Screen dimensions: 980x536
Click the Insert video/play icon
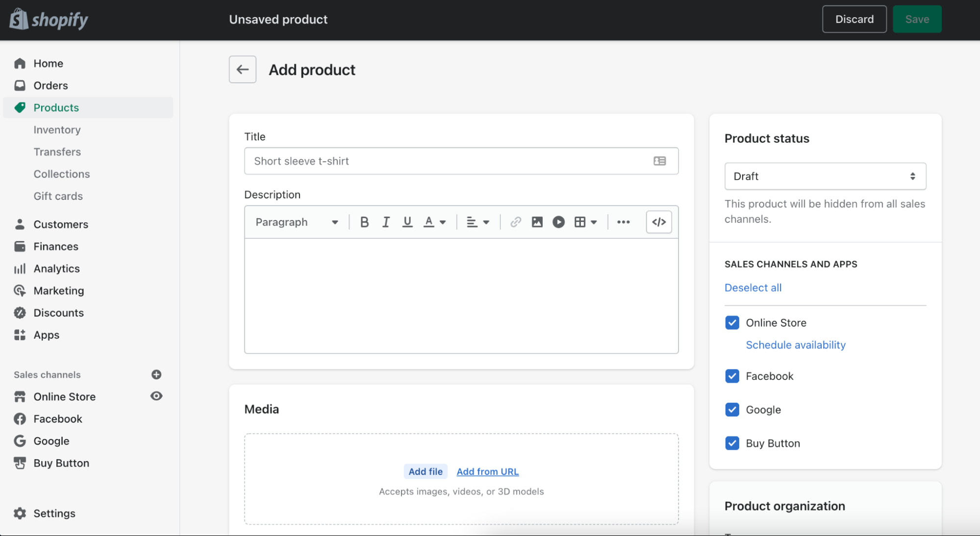pos(558,221)
